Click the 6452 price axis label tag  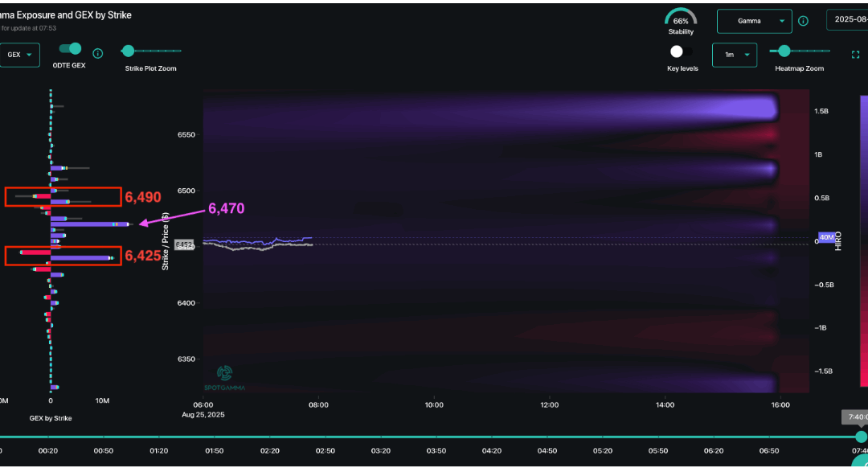[x=183, y=244]
